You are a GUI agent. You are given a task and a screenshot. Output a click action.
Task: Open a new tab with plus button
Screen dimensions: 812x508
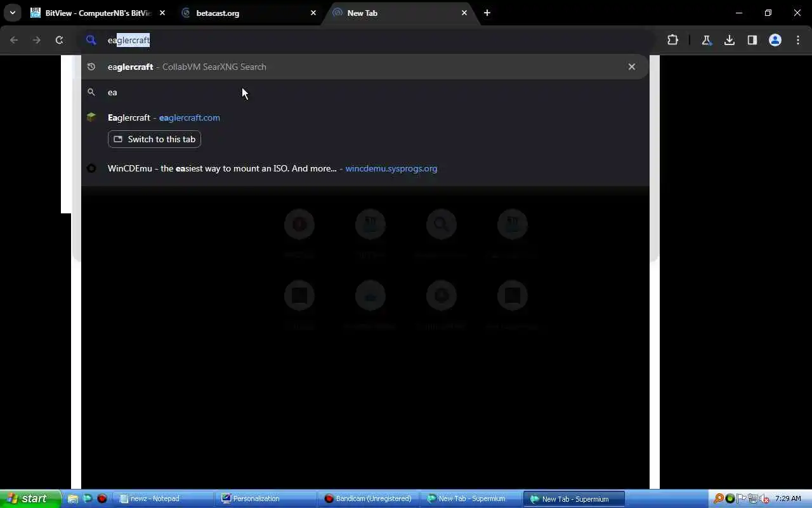click(487, 13)
